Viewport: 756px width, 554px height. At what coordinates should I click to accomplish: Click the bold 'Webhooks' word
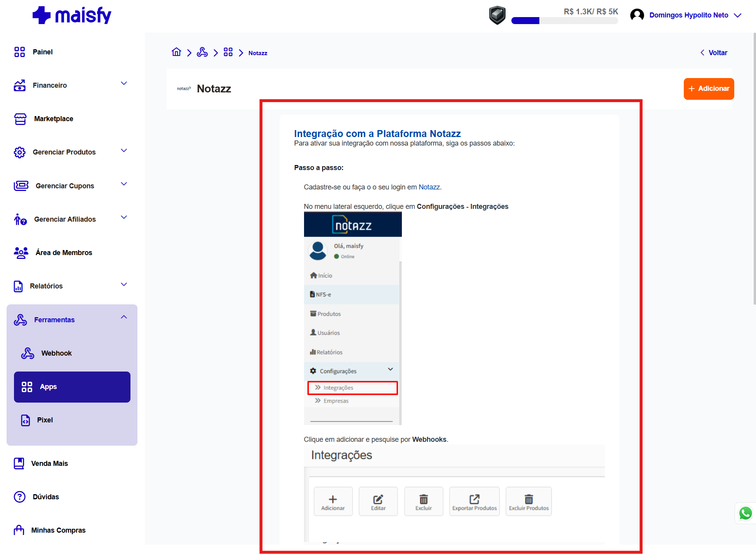[x=429, y=439]
